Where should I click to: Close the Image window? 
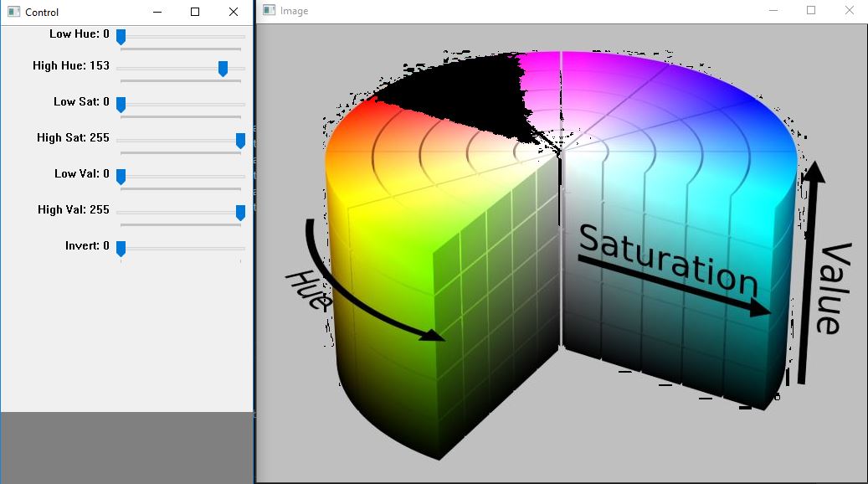click(x=850, y=10)
